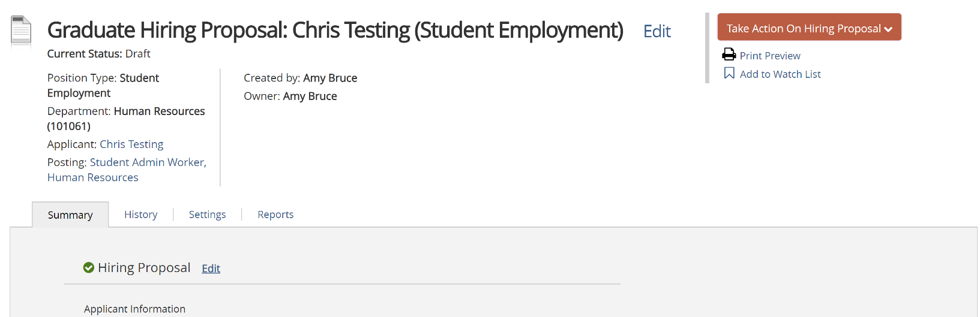This screenshot has height=317, width=980.
Task: Click the Hiring Proposal section heading
Action: point(144,268)
